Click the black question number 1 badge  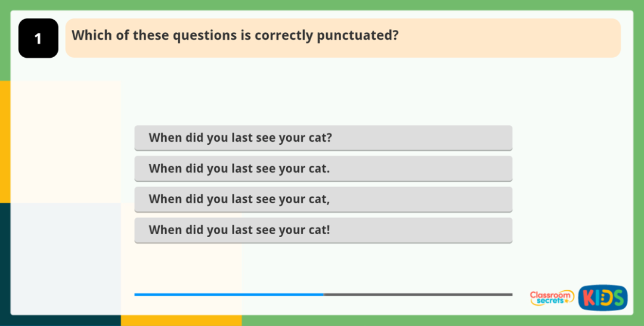point(38,38)
